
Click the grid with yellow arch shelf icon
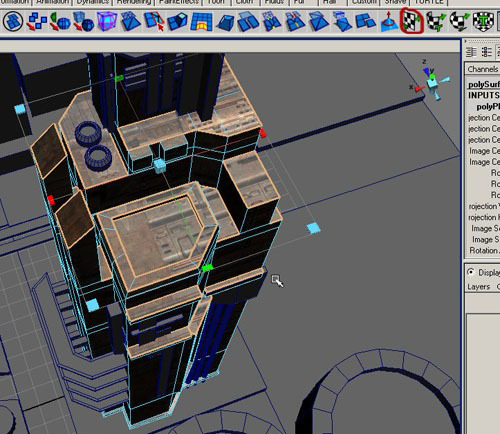click(x=201, y=22)
